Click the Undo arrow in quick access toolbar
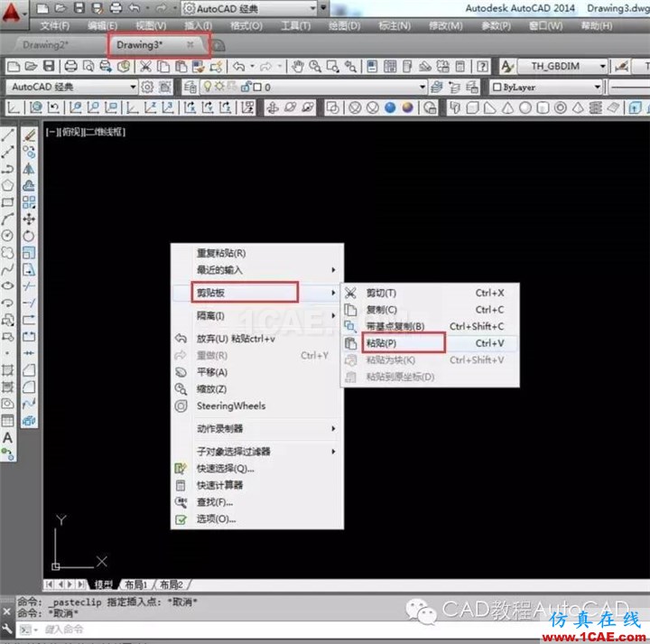This screenshot has width=650, height=644. [134, 8]
